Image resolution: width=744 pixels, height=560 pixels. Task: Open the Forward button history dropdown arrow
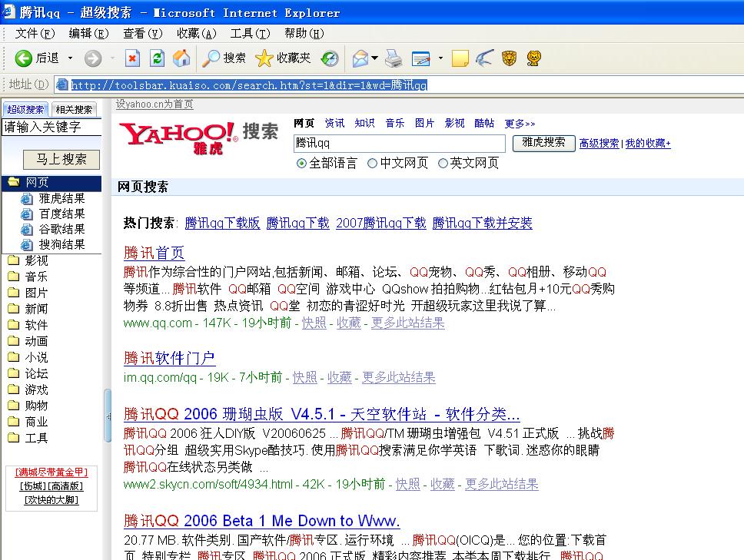(x=112, y=58)
